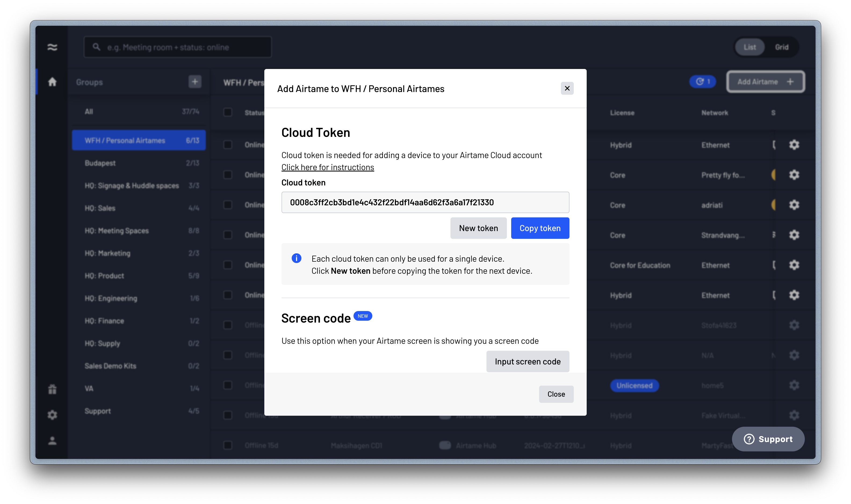Click the Airtame logo icon in the sidebar
This screenshot has width=851, height=504.
tap(52, 47)
